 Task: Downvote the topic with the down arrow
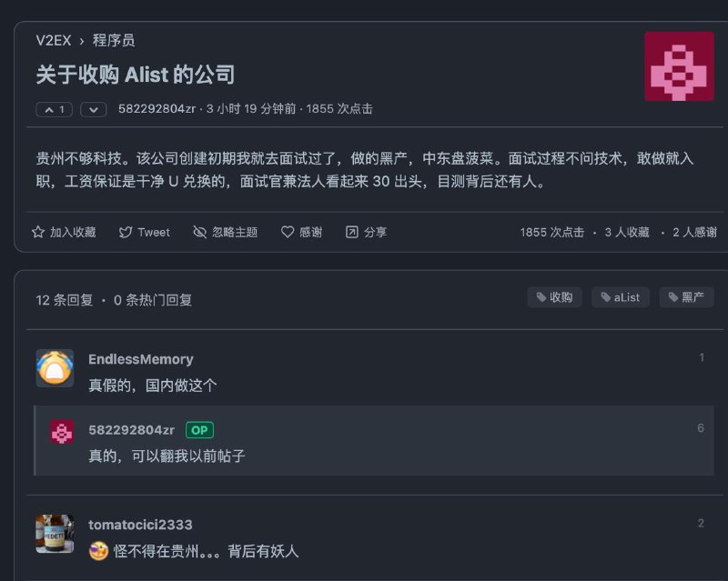(94, 110)
